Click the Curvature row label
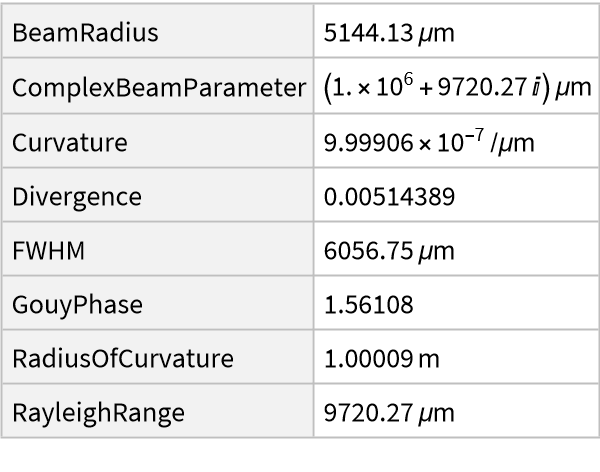Image resolution: width=600 pixels, height=472 pixels. [70, 142]
